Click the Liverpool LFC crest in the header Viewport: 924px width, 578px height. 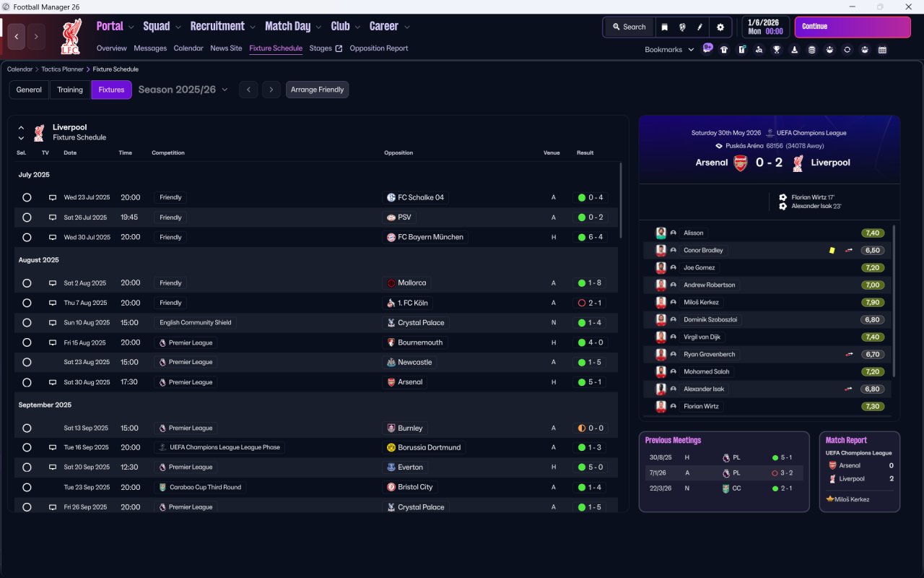tap(71, 36)
